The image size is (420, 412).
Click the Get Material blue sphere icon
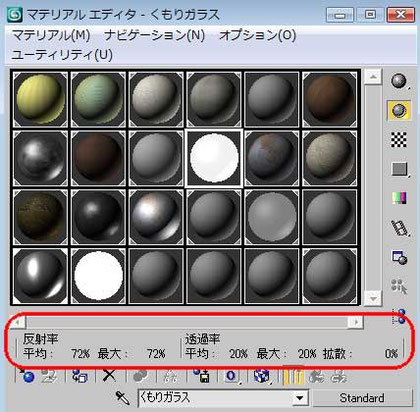27,376
